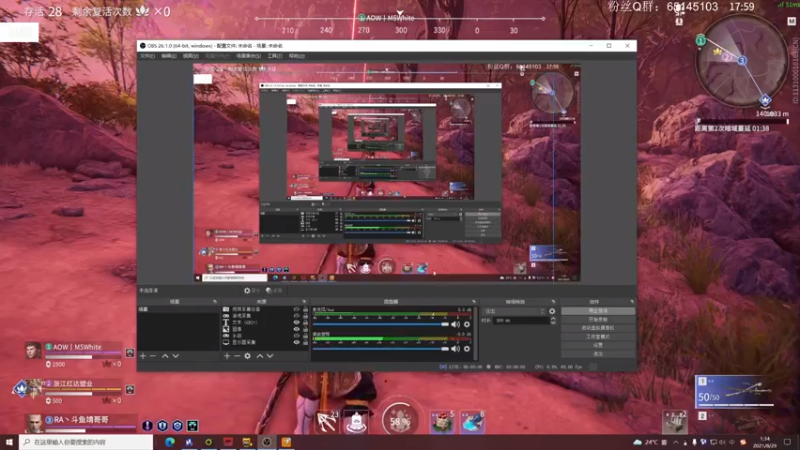The height and width of the screenshot is (450, 800).
Task: Toggle visibility of the game capture source
Action: 296,316
